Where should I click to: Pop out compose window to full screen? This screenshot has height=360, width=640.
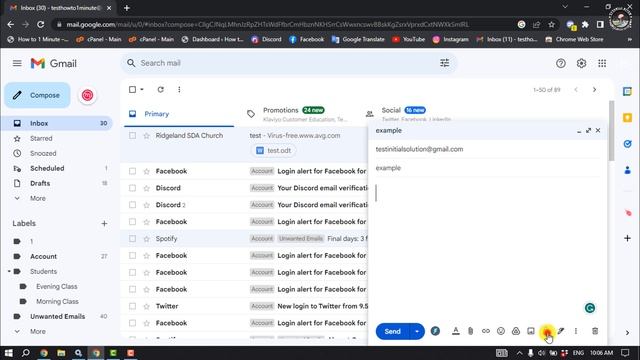pyautogui.click(x=588, y=130)
